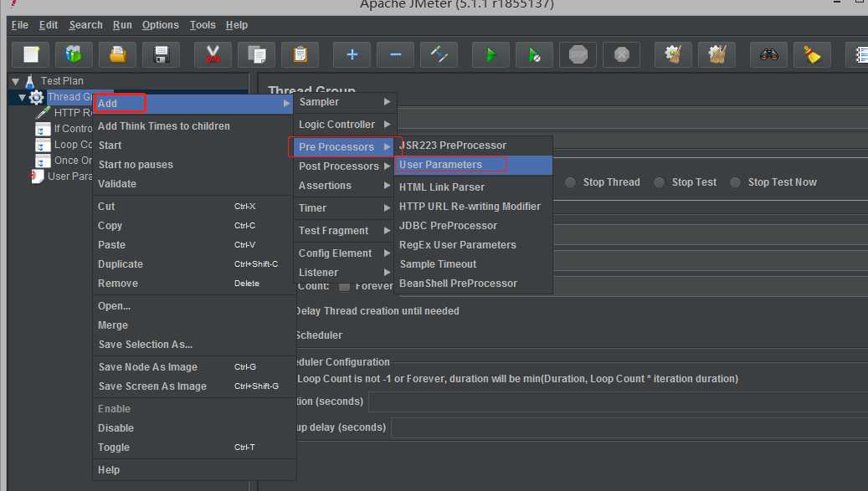
Task: Expand the Sampler submenu
Action: [x=345, y=102]
